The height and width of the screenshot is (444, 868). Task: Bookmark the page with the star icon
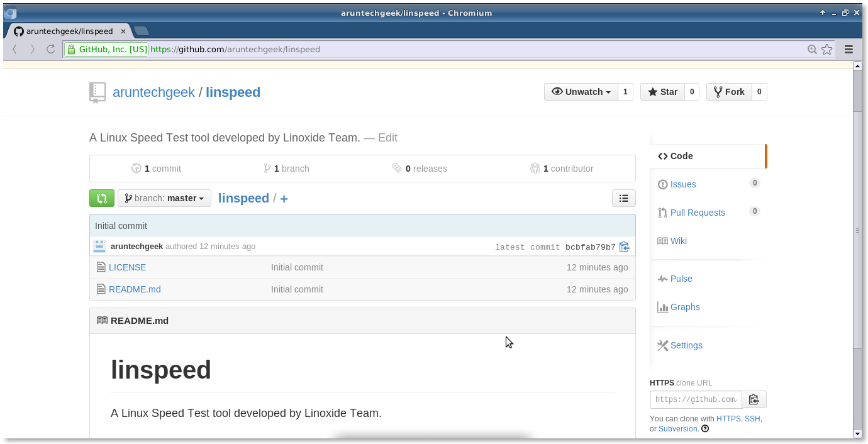[x=826, y=48]
